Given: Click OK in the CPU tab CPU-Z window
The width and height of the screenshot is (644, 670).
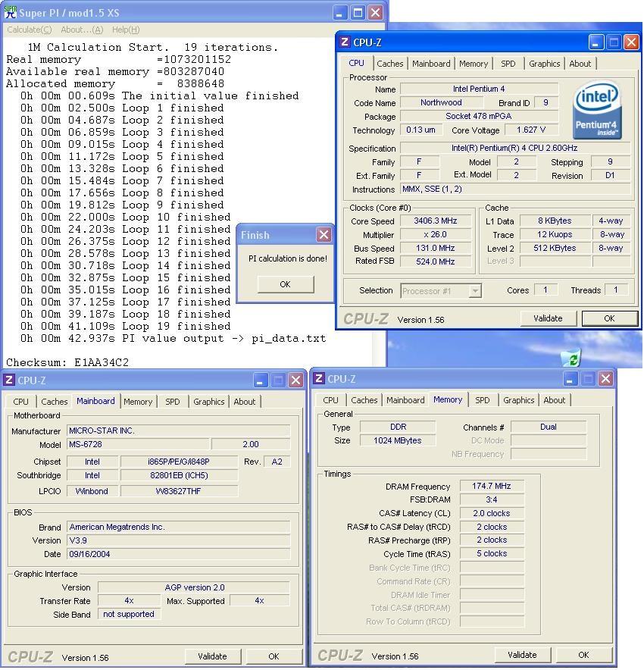Looking at the screenshot, I should (x=609, y=318).
